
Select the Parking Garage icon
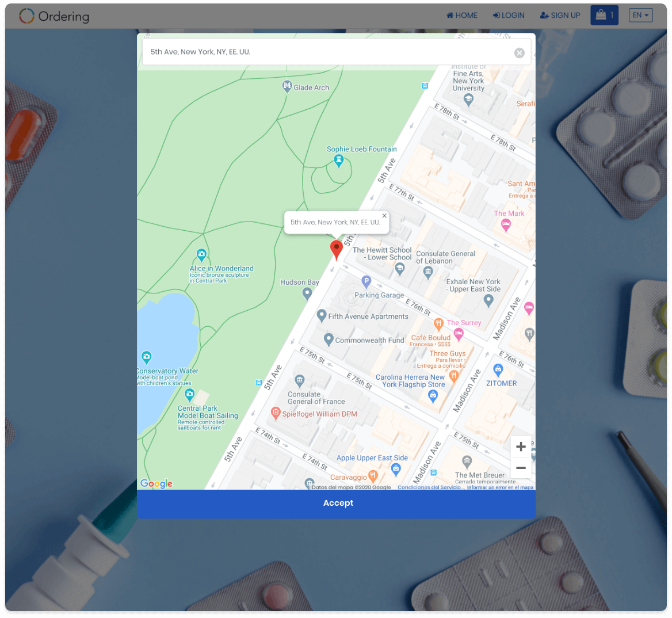pos(366,281)
